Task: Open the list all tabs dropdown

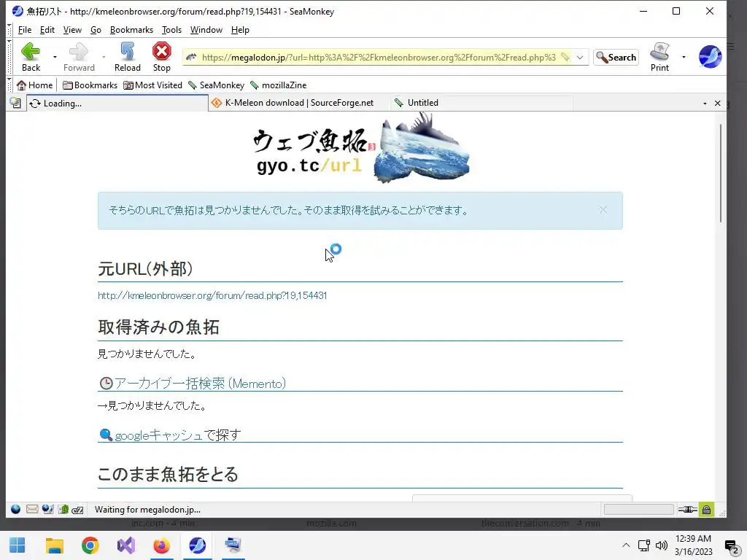Action: pos(705,104)
